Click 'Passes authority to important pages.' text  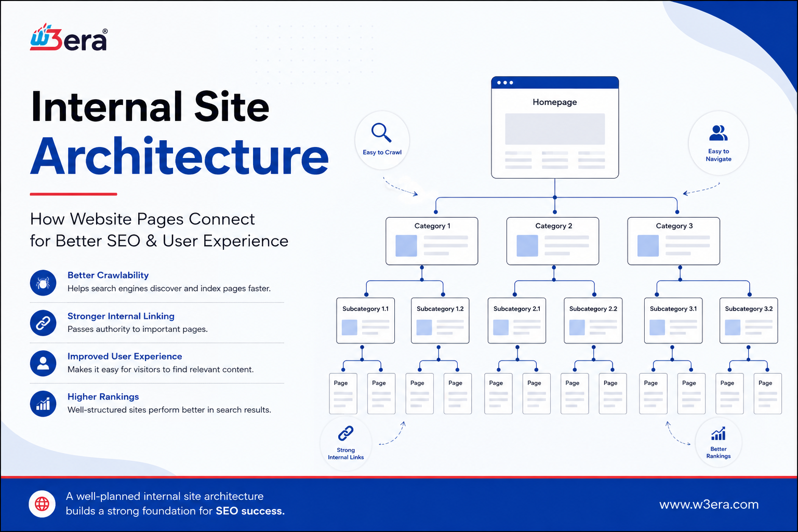click(x=138, y=329)
